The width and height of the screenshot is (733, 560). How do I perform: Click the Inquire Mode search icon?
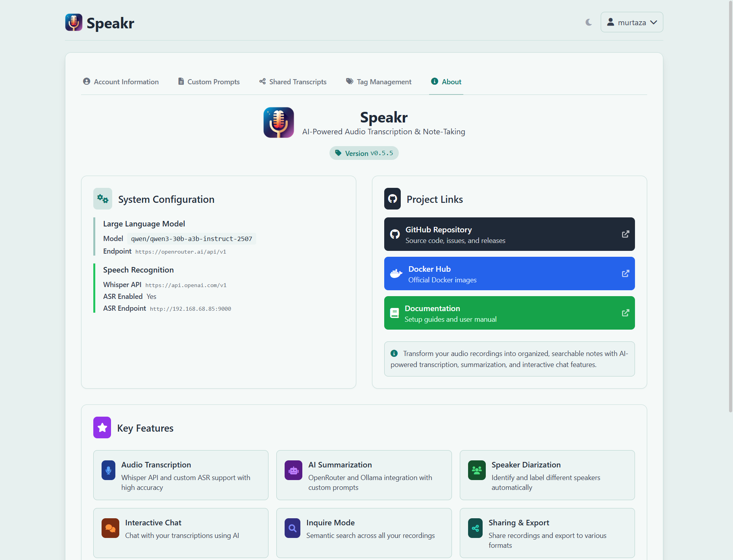292,528
